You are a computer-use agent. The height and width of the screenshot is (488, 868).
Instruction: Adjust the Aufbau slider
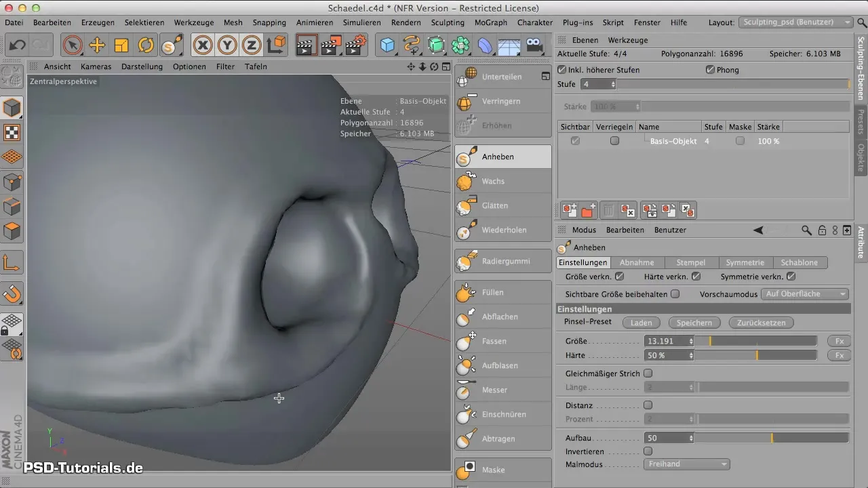[772, 439]
